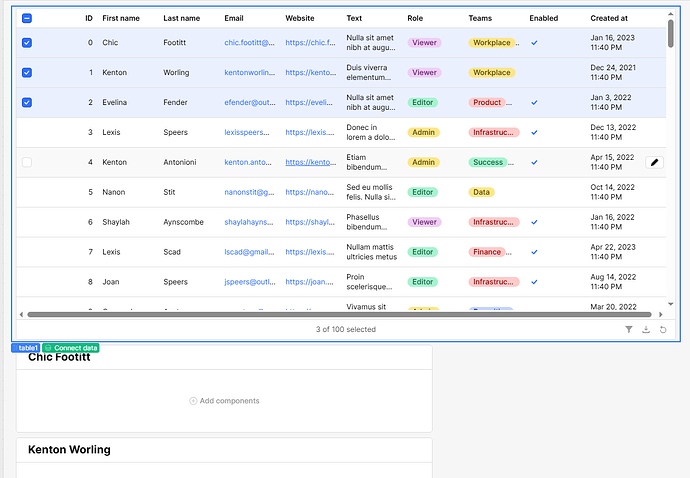Open Kenton Antonioni's website link
The height and width of the screenshot is (478, 690).
click(311, 162)
